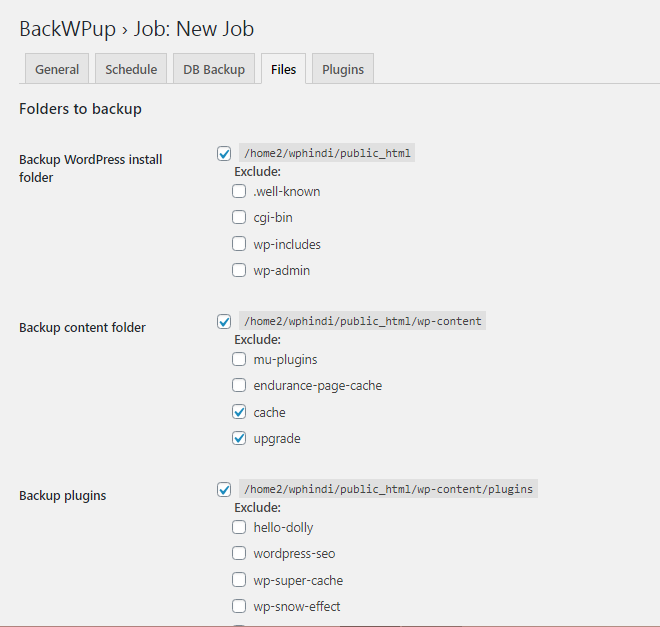The image size is (660, 627).
Task: Check the mu-plugins exclude box
Action: [239, 359]
